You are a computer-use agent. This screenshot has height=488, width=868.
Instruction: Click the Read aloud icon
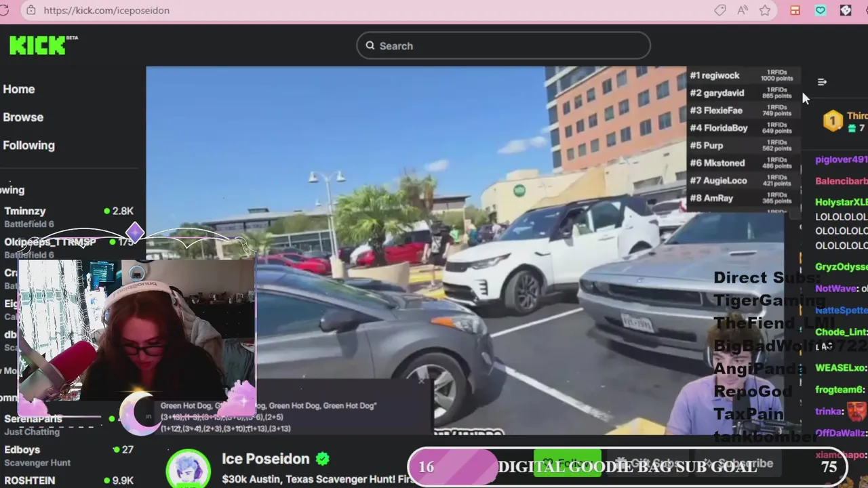(743, 10)
